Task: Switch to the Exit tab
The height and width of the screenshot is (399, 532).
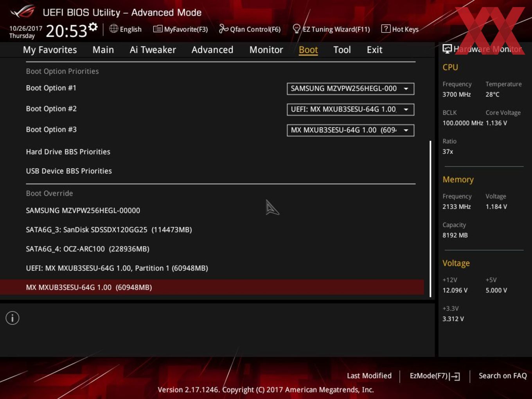Action: click(374, 50)
